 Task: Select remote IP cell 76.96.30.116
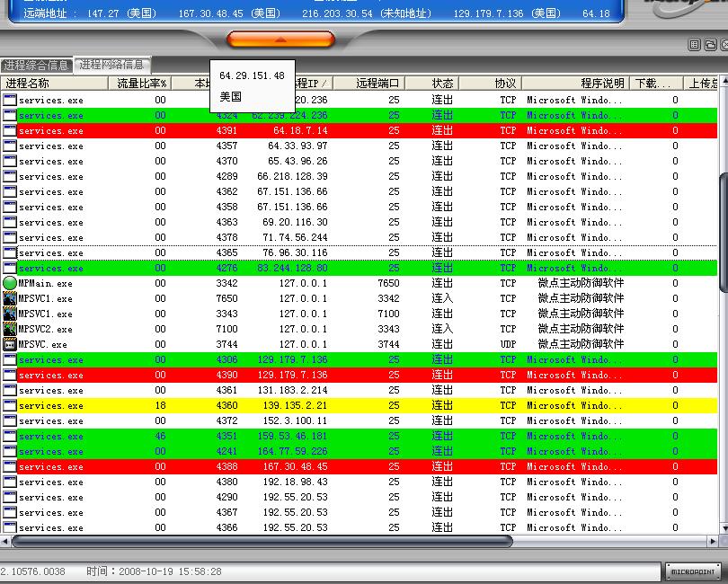click(295, 252)
